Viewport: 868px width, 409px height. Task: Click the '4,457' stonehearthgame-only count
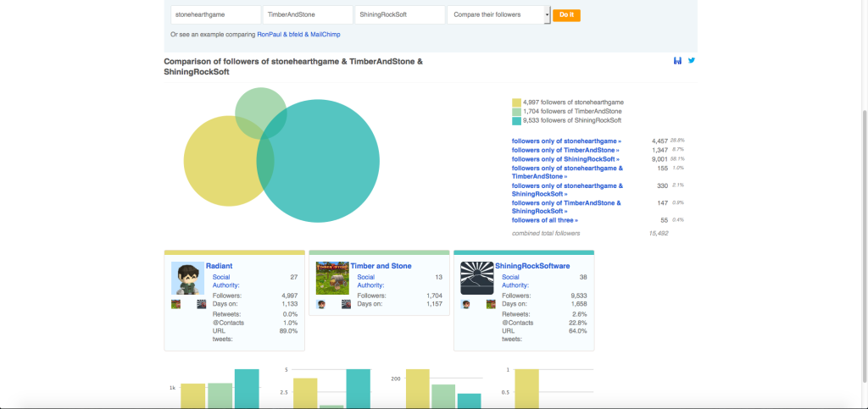[659, 141]
